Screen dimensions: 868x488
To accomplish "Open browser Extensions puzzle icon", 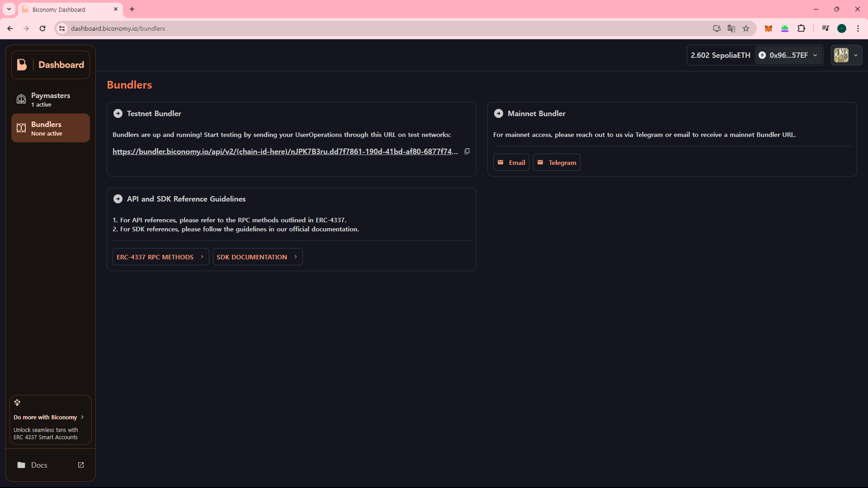I will point(801,28).
